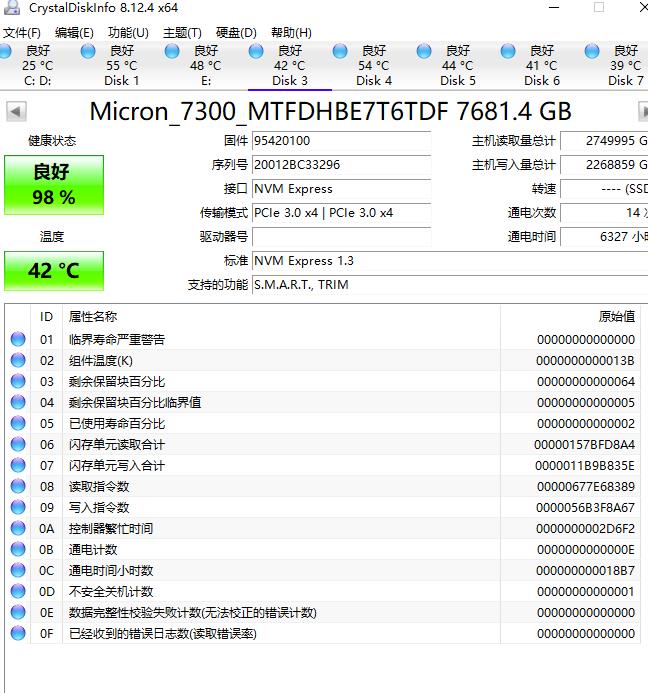Switch to the Disk 5 tab

457,65
